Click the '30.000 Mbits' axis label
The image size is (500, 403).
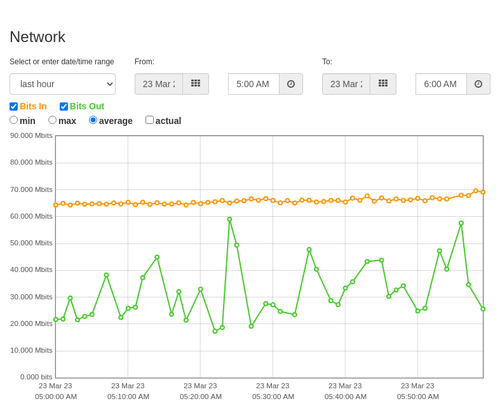pos(31,297)
